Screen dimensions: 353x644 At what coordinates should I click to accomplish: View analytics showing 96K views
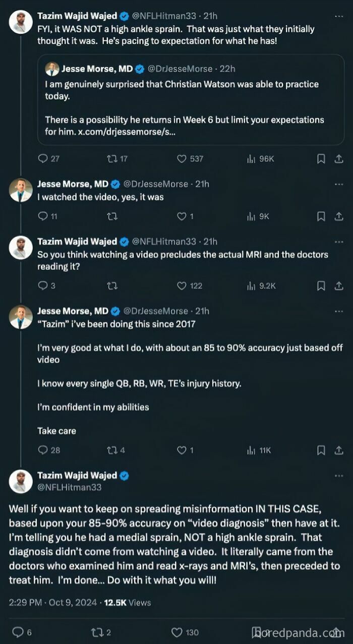point(252,159)
